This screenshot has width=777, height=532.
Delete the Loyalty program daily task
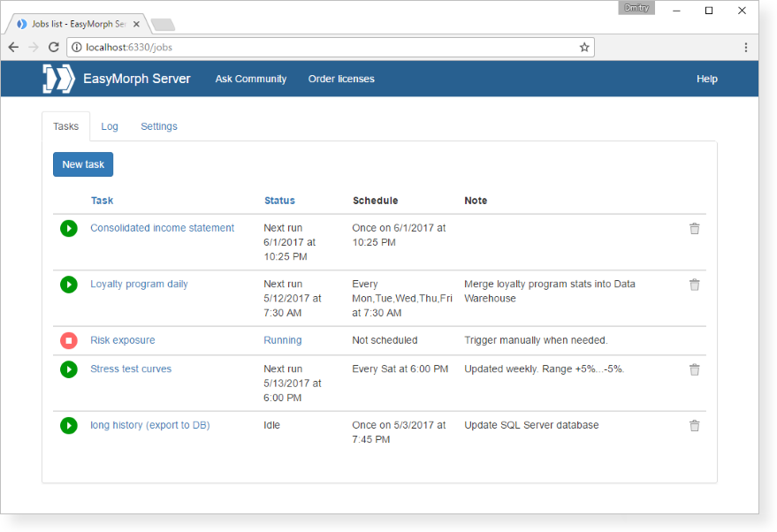694,285
